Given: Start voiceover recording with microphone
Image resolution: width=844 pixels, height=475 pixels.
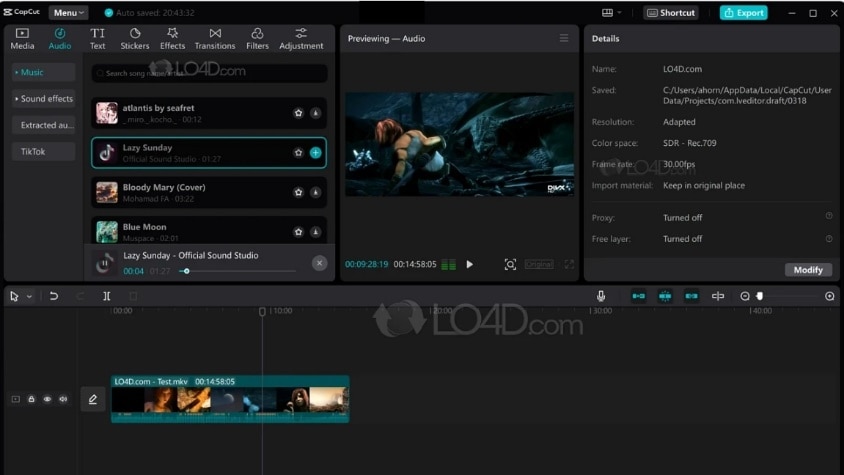Looking at the screenshot, I should click(601, 296).
